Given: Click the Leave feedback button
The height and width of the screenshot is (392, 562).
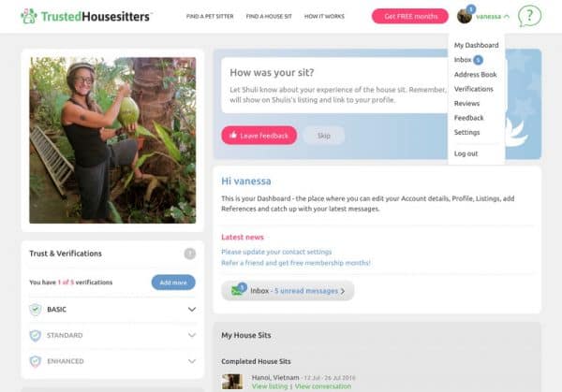Looking at the screenshot, I should coord(259,136).
